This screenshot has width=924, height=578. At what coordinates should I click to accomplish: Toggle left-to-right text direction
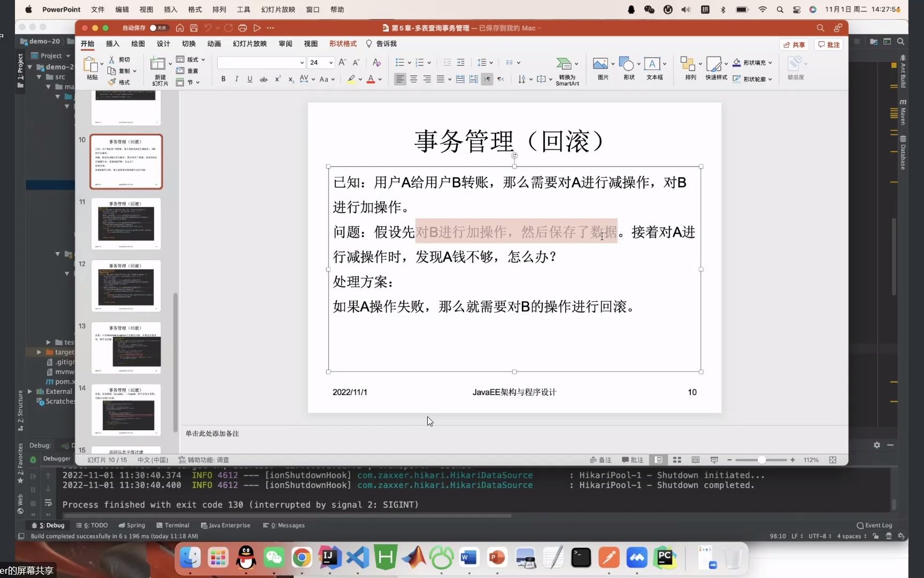[x=487, y=79]
